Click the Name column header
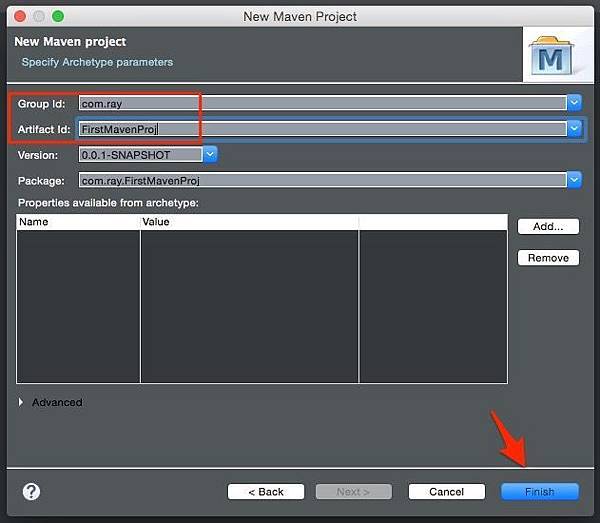 point(78,222)
